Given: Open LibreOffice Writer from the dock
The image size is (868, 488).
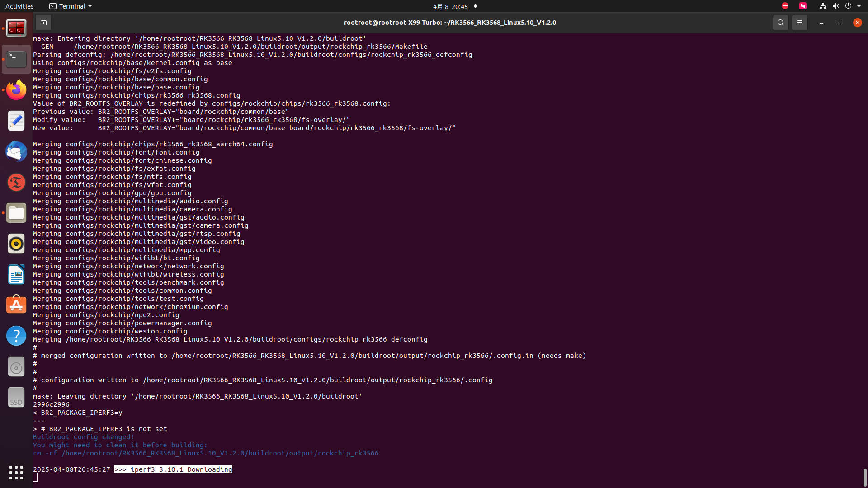Looking at the screenshot, I should pos(16,274).
